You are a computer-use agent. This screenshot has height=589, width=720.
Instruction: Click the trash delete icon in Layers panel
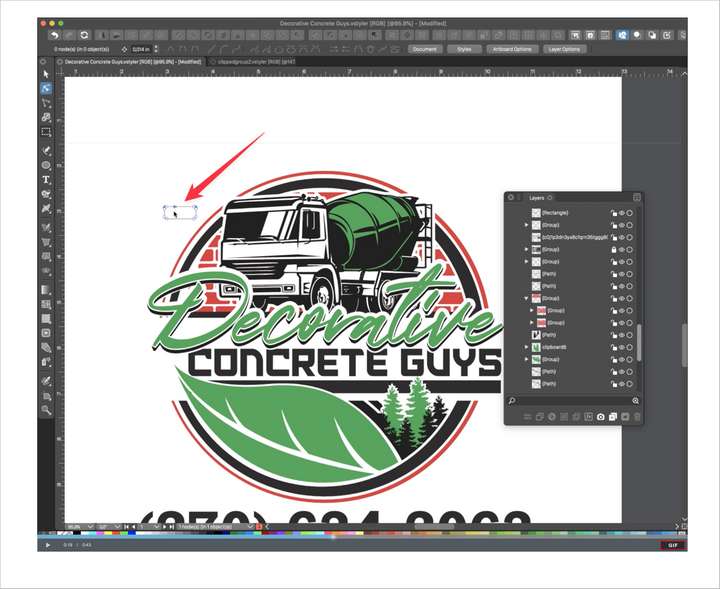pyautogui.click(x=637, y=417)
